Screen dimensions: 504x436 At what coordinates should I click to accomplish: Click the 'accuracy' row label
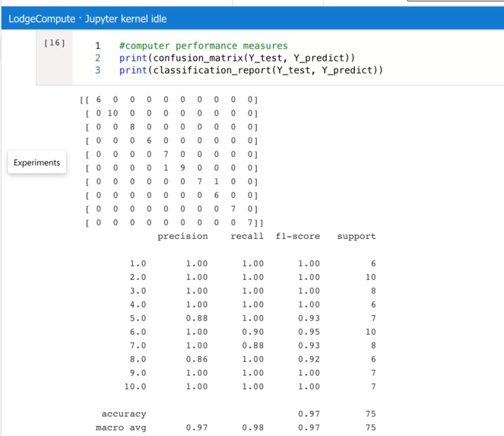tap(124, 414)
